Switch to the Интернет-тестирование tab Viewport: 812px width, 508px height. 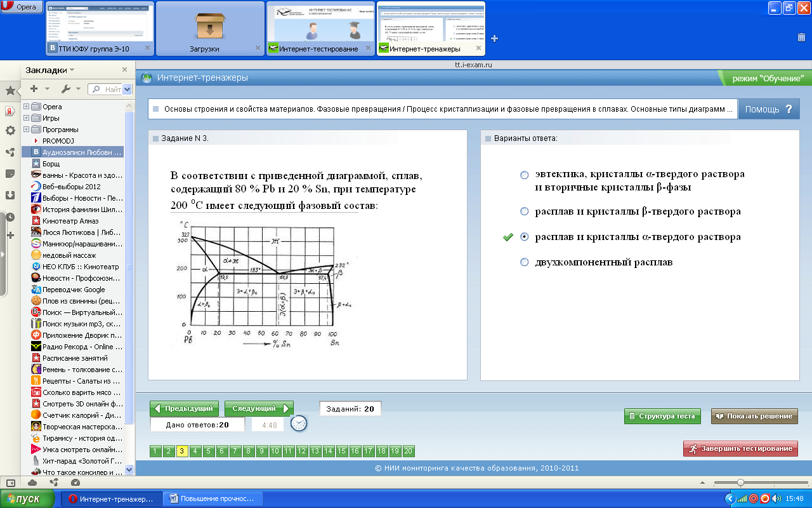[x=320, y=29]
